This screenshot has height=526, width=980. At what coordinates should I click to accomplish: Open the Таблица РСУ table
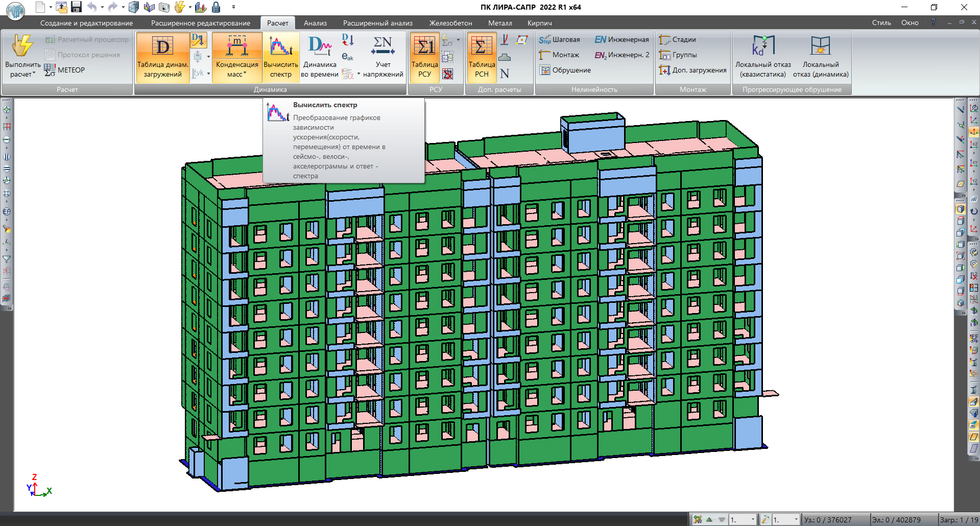tap(424, 57)
